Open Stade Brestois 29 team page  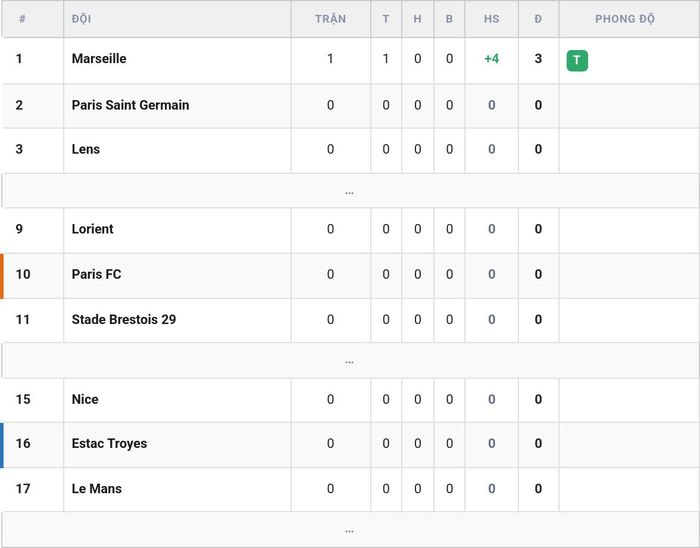tap(124, 320)
